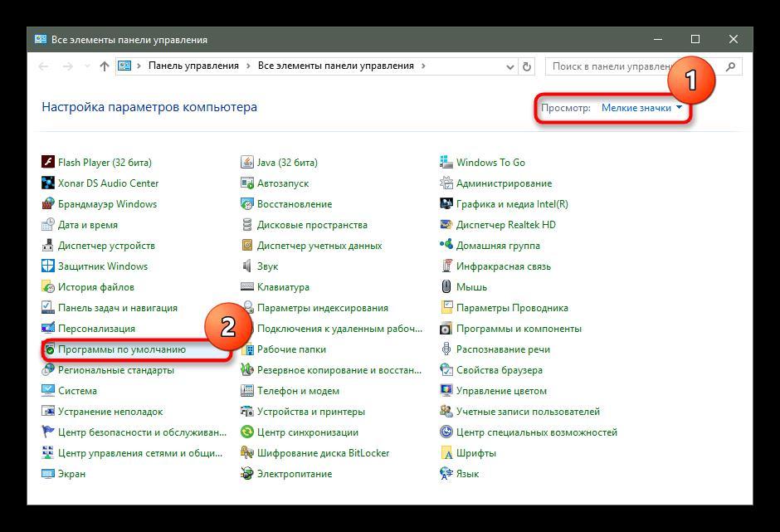This screenshot has width=780, height=532.
Task: Click the Back navigation arrow
Action: click(x=44, y=66)
